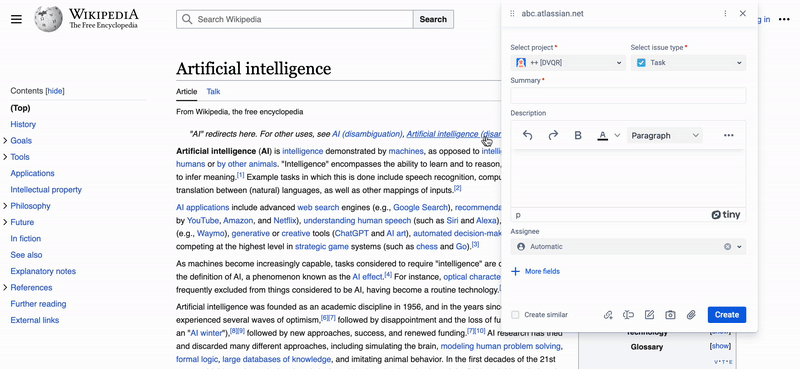This screenshot has height=369, width=800.
Task: Go to History in the contents
Action: (23, 125)
